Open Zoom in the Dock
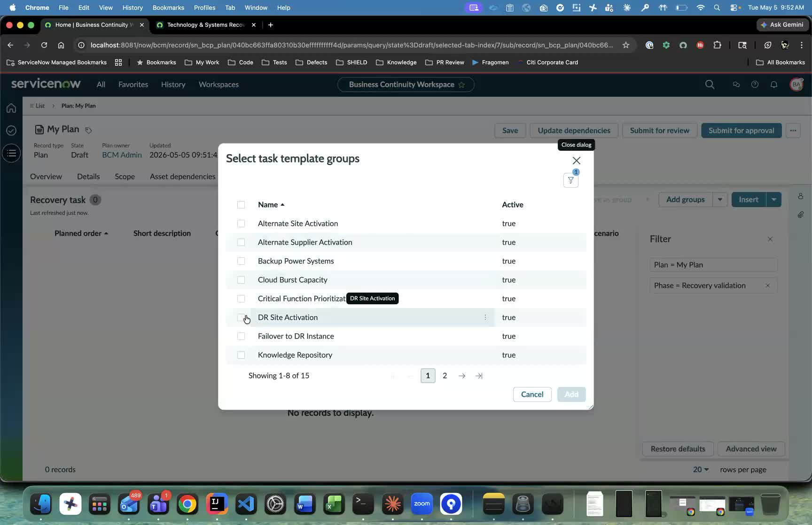Image resolution: width=812 pixels, height=525 pixels. [422, 504]
